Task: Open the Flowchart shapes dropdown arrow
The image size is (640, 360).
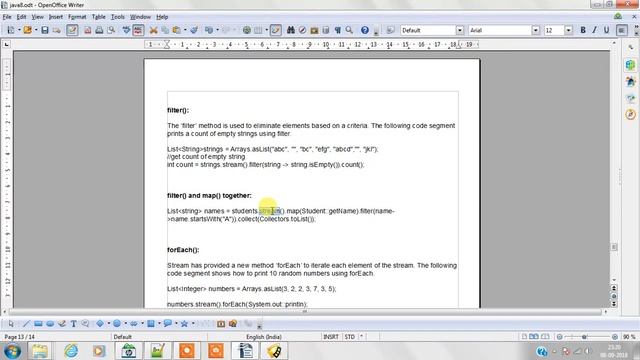Action: coord(159,324)
